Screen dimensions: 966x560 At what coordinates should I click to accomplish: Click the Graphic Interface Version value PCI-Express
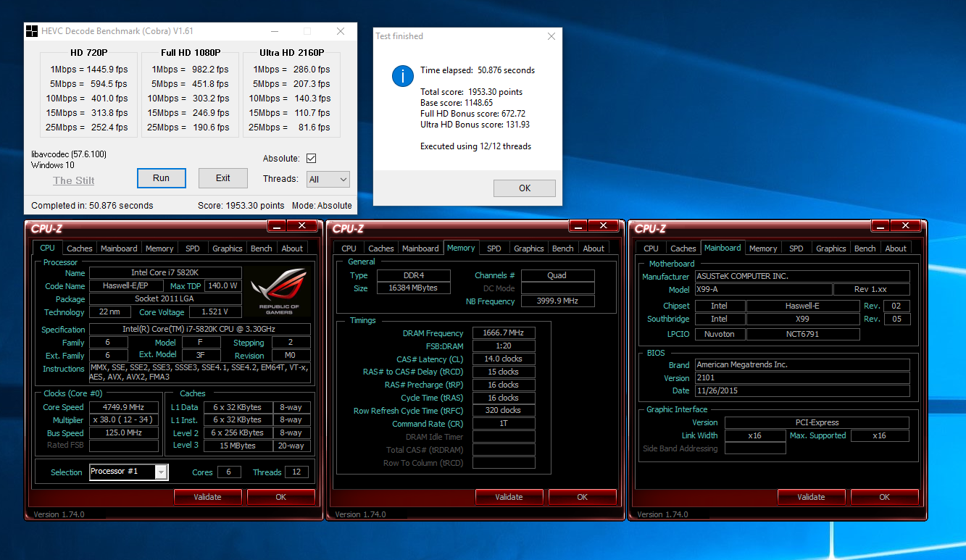click(817, 422)
